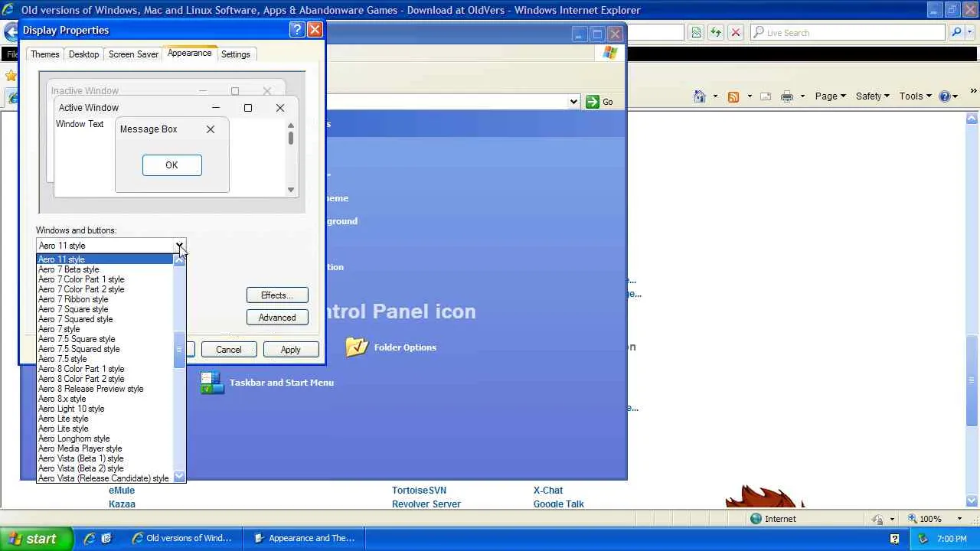Open the Page menu dropdown
Screen dimensions: 980x551
[830, 96]
